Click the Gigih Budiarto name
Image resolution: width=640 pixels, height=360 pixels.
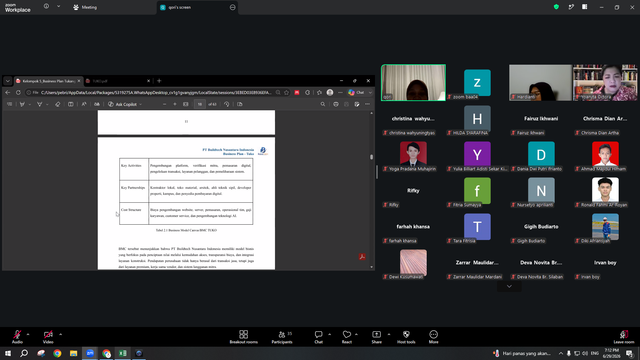pyautogui.click(x=541, y=227)
